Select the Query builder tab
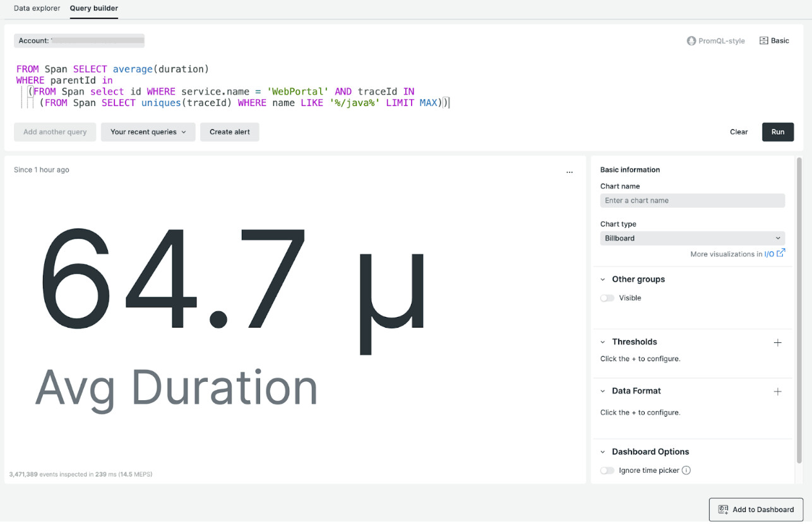The height and width of the screenshot is (524, 812). tap(93, 8)
